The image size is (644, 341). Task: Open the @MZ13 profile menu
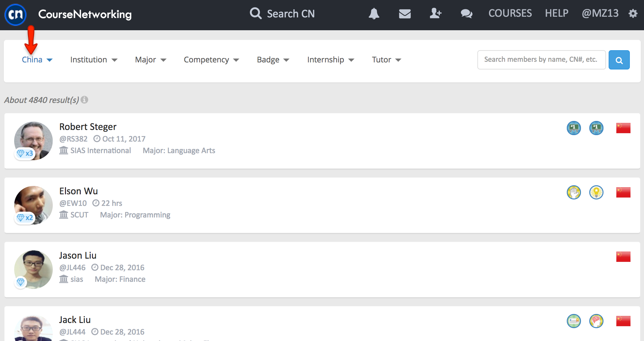600,14
